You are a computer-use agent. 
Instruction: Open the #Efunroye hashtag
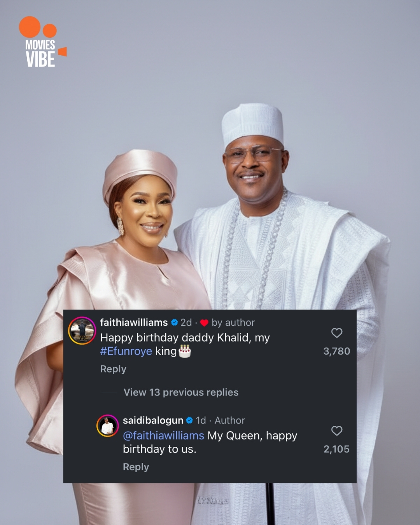126,351
